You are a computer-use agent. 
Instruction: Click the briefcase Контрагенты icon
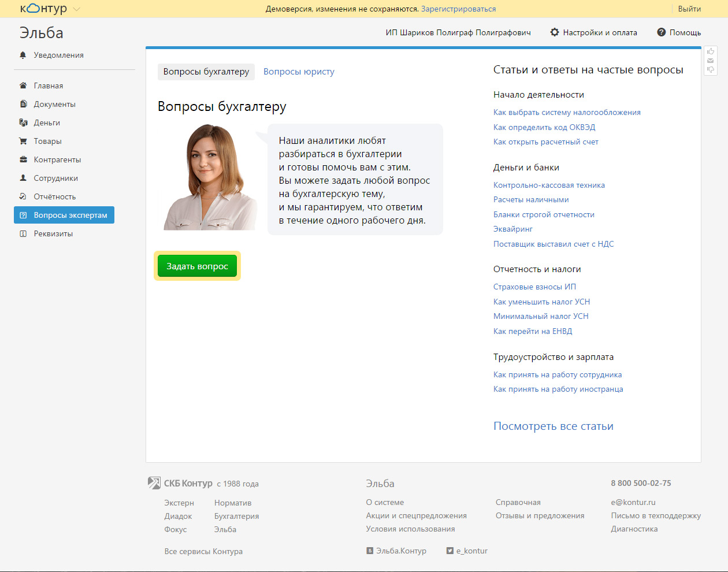click(23, 159)
